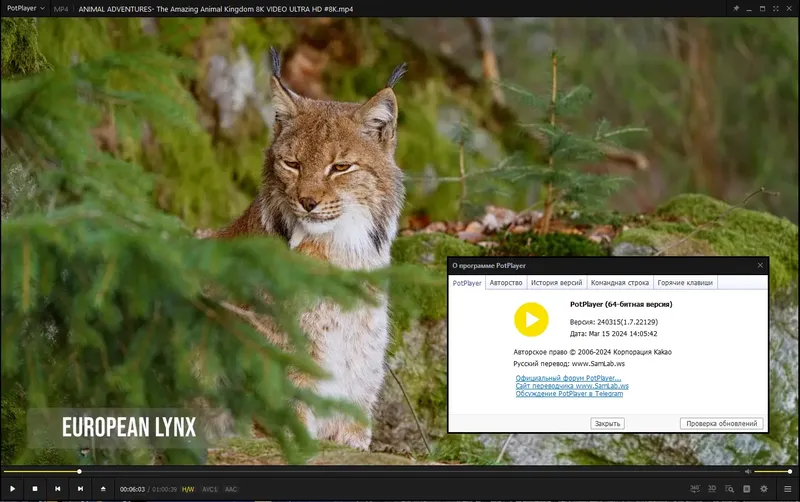Open the Официальный форум PotPlayer link
Image resolution: width=800 pixels, height=502 pixels.
click(568, 378)
